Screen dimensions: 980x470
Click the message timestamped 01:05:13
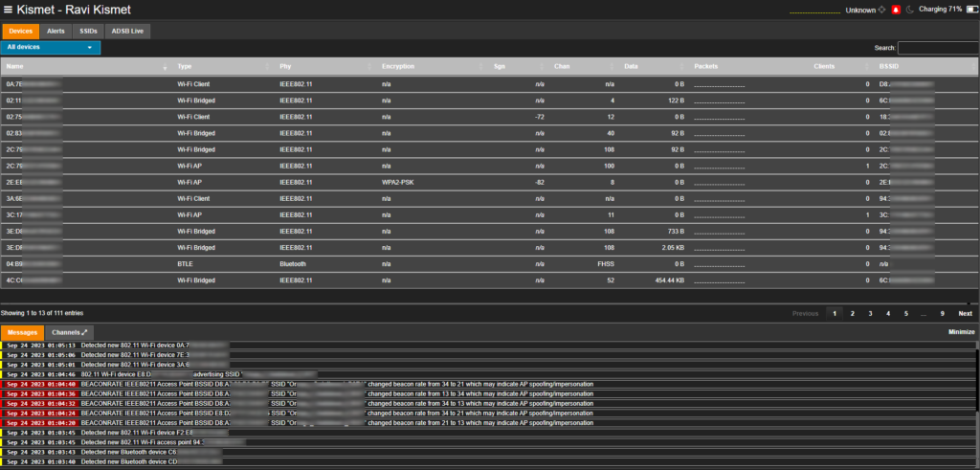pyautogui.click(x=488, y=345)
